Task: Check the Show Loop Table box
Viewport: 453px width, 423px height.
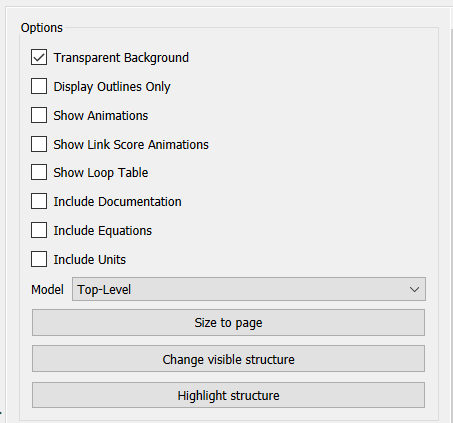Action: (39, 172)
